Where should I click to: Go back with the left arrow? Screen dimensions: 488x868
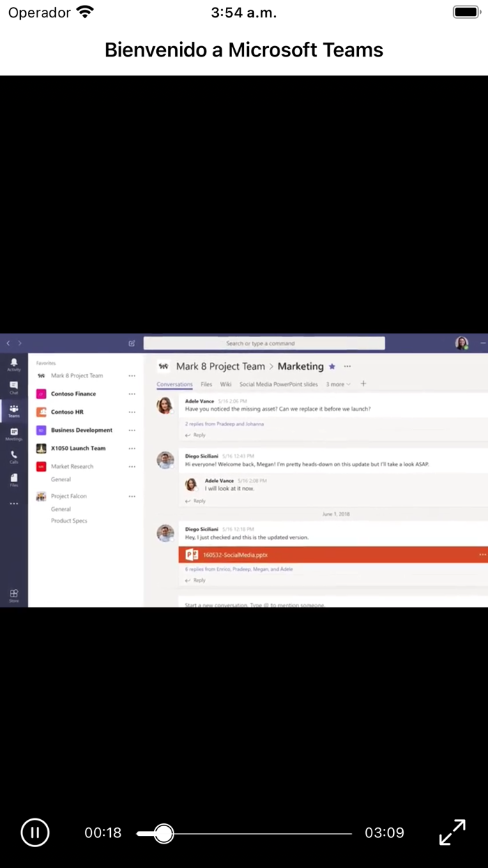[8, 343]
